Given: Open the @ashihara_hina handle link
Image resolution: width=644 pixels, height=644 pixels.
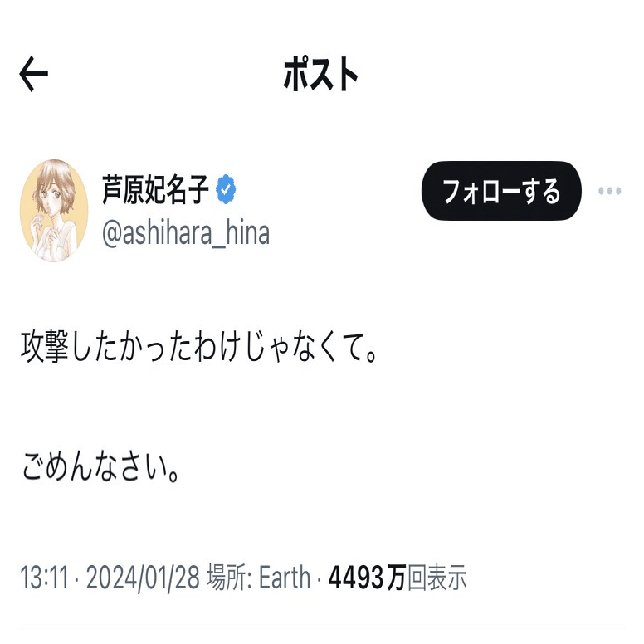Looking at the screenshot, I should click(x=186, y=233).
